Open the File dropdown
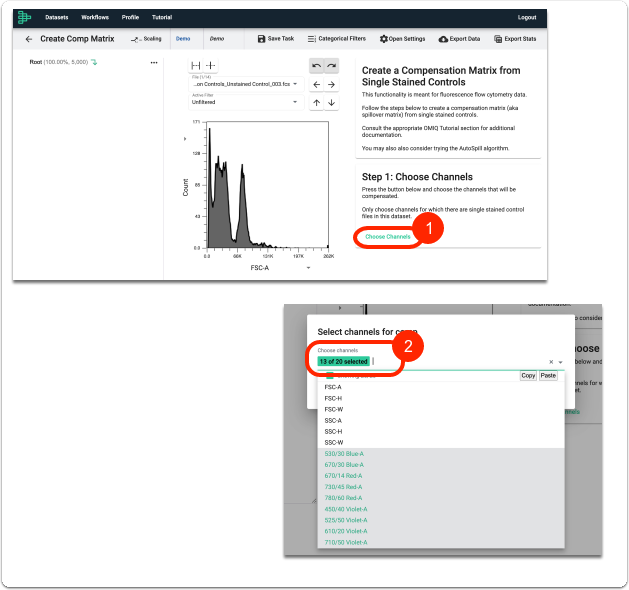The width and height of the screenshot is (629, 590). click(246, 84)
